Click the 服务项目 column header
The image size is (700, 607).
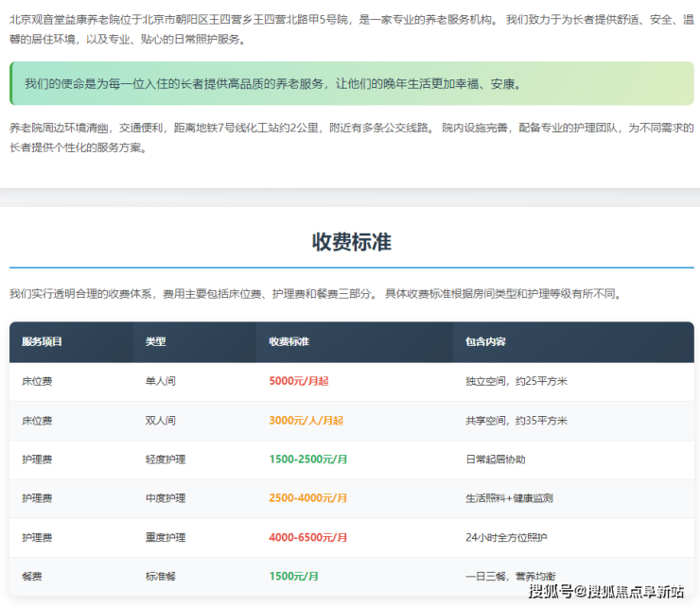pos(42,341)
